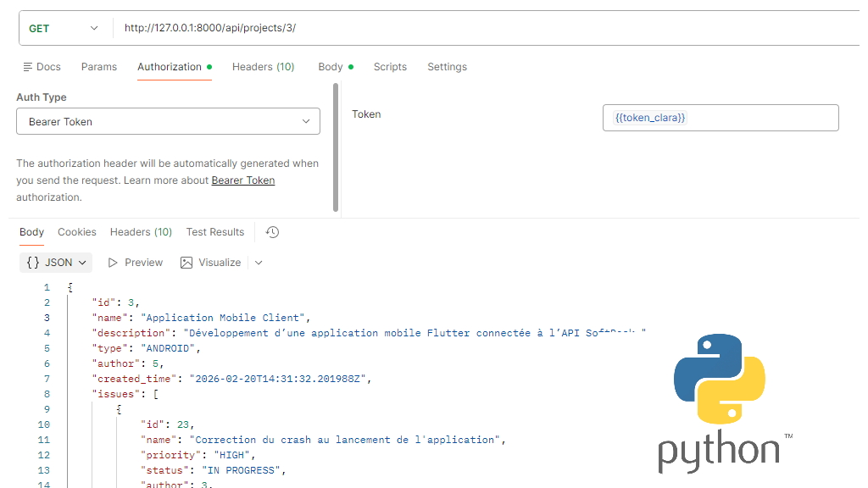868x488 pixels.
Task: Open the Scripts tab
Action: tap(390, 67)
